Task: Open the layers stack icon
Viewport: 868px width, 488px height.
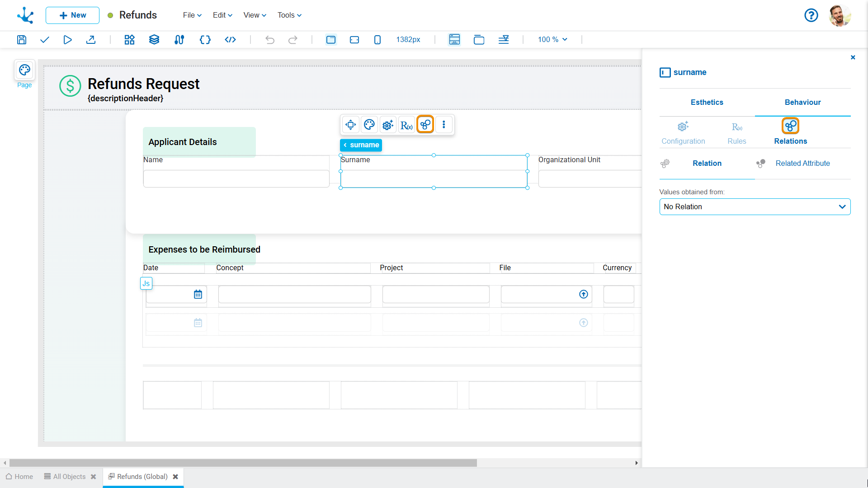Action: 154,40
